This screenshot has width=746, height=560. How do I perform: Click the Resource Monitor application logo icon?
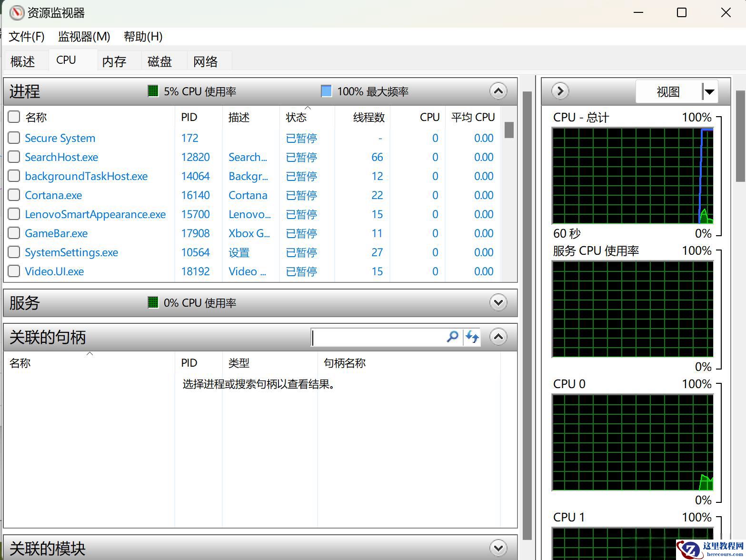tap(16, 13)
